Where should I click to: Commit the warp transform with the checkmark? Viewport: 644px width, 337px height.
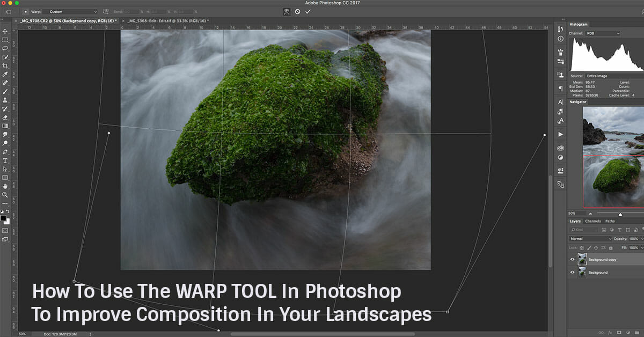coord(308,11)
